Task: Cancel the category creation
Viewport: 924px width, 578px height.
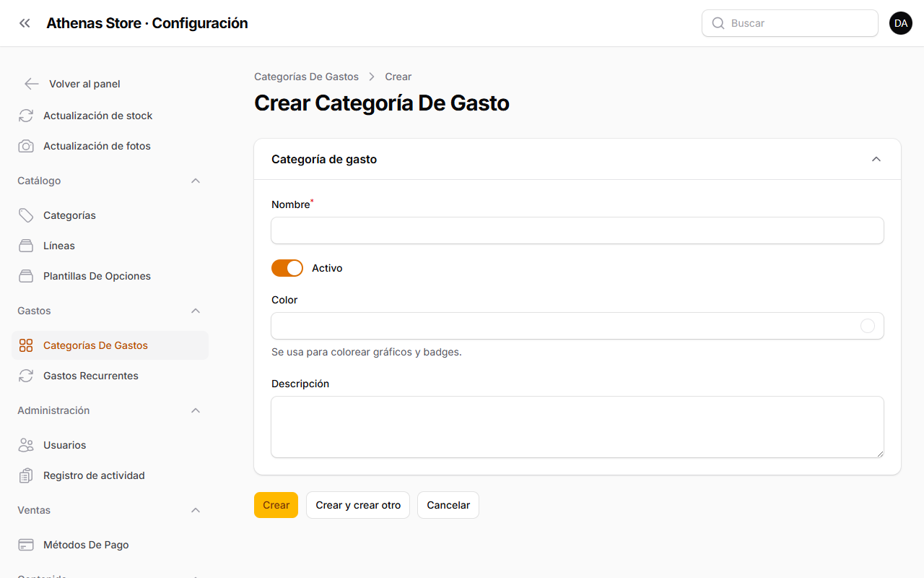Action: pyautogui.click(x=448, y=505)
